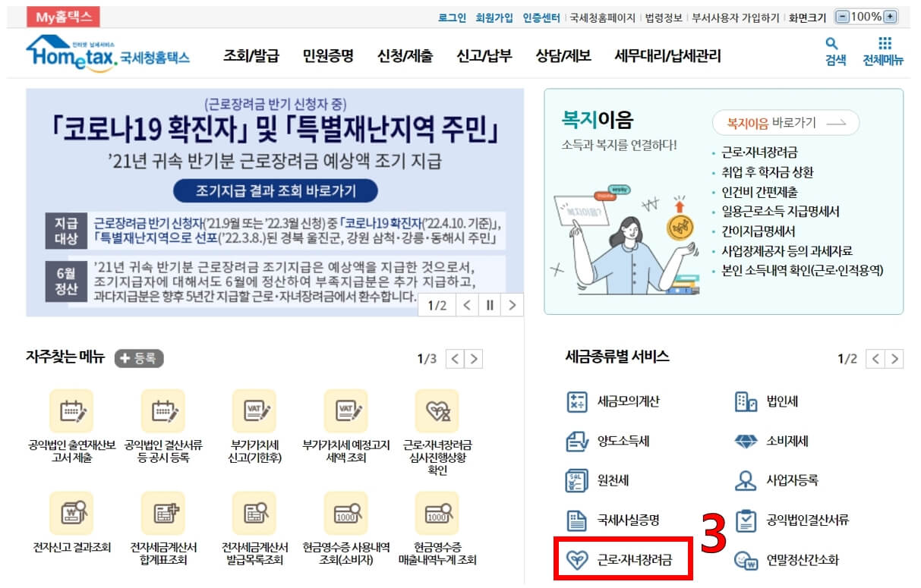Open the 인증센터 link
Viewport: 921px width, 588px height.
pos(541,17)
